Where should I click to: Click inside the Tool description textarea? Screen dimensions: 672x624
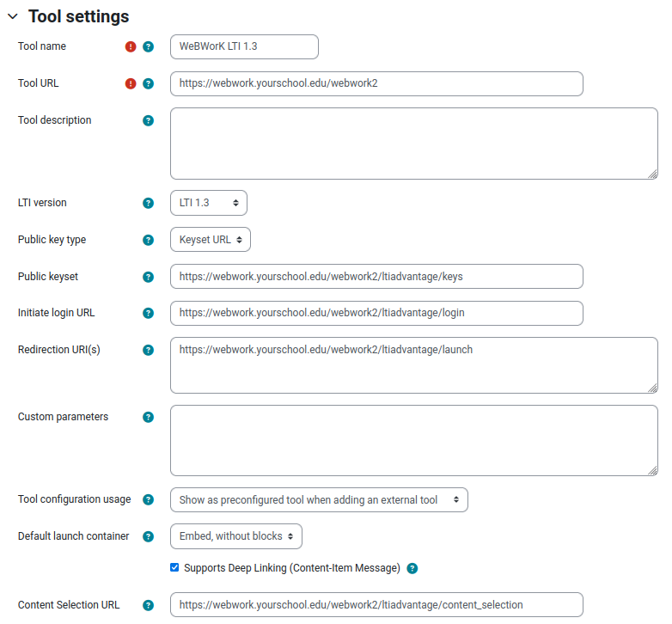pos(414,144)
